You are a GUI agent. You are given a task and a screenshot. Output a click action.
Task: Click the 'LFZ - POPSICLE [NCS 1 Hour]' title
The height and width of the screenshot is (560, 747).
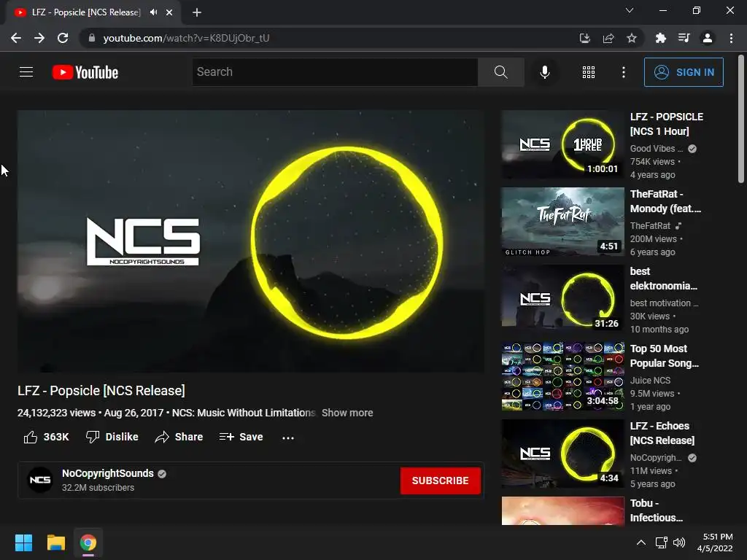pos(667,124)
